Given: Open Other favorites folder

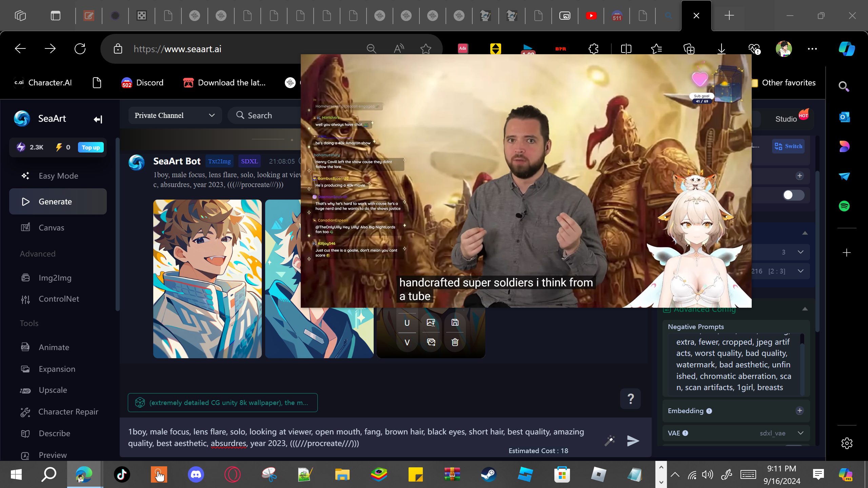Looking at the screenshot, I should click(x=783, y=83).
